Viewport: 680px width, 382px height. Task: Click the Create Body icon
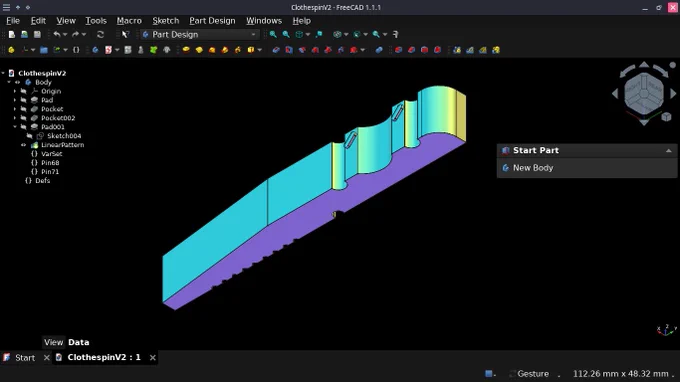pos(95,50)
